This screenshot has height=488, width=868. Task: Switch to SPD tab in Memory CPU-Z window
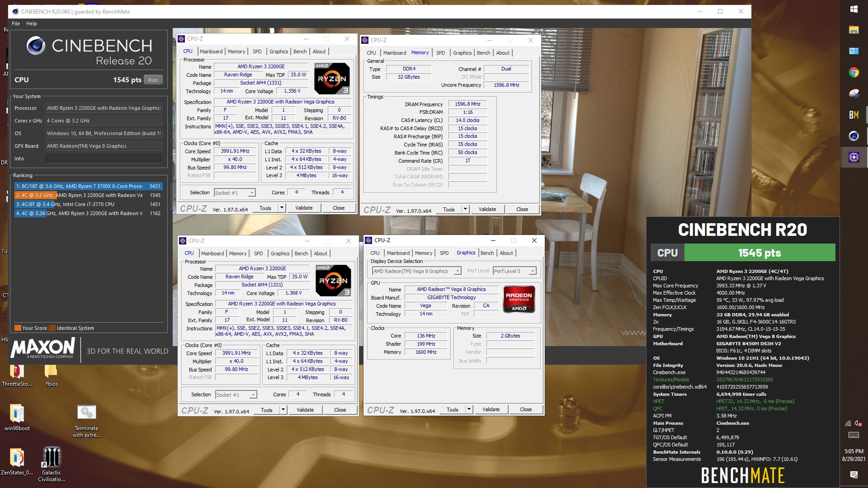pos(440,53)
